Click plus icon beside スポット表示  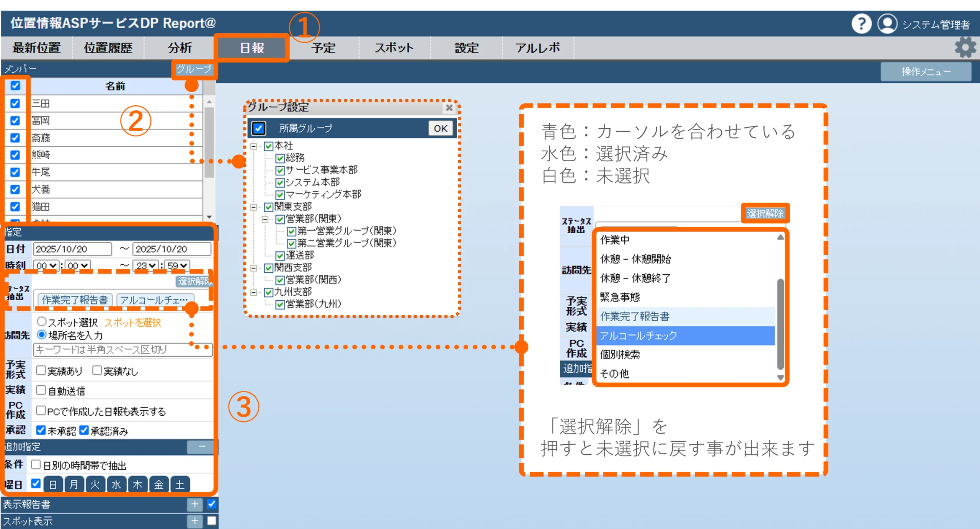[194, 521]
